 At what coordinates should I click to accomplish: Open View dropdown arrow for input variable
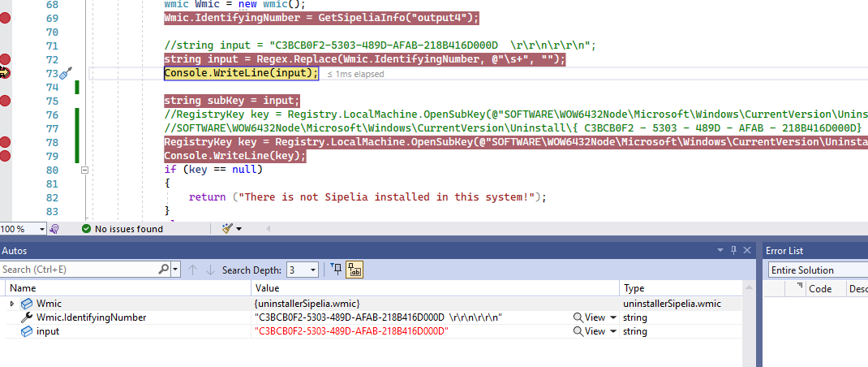pyautogui.click(x=612, y=331)
